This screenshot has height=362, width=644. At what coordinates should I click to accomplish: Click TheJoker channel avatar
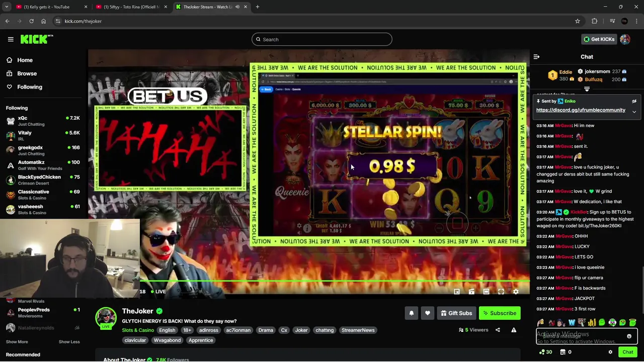click(106, 319)
